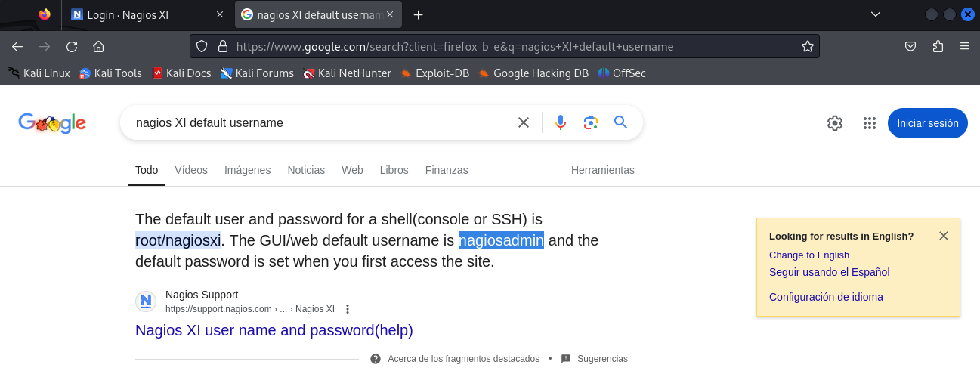Open the Google apps grid
980x371 pixels.
pyautogui.click(x=869, y=123)
